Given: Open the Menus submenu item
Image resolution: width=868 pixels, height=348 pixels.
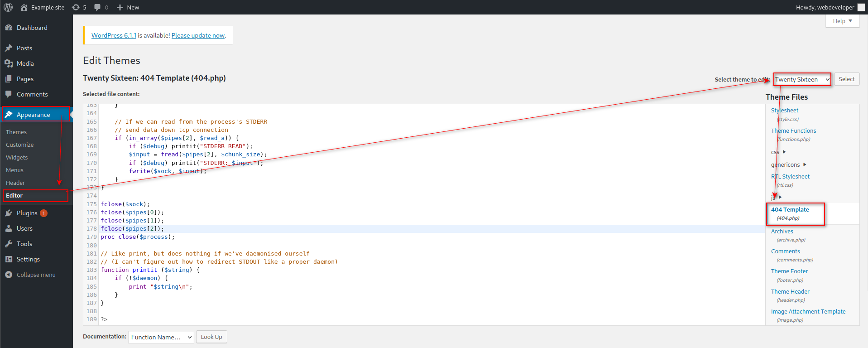Looking at the screenshot, I should pos(14,170).
